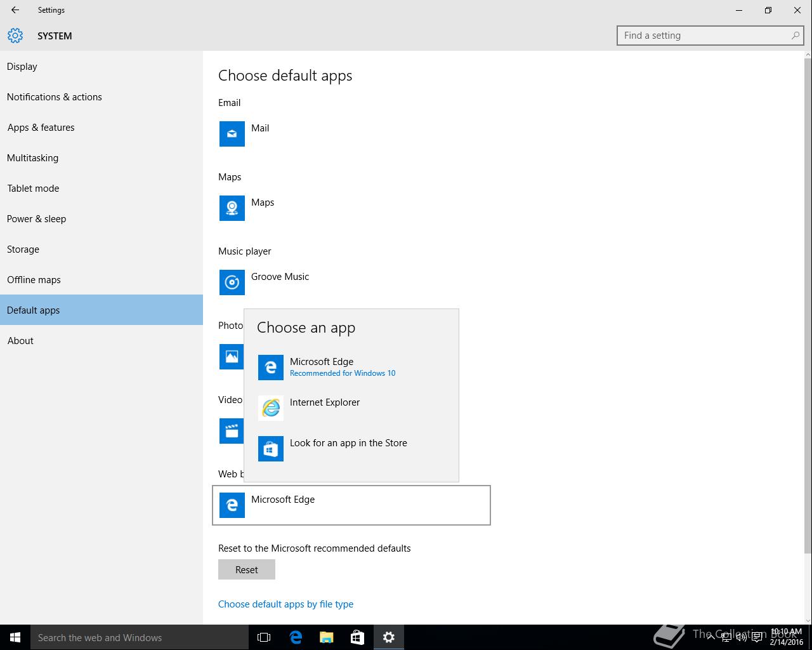Click the Photos app icon

(x=232, y=357)
